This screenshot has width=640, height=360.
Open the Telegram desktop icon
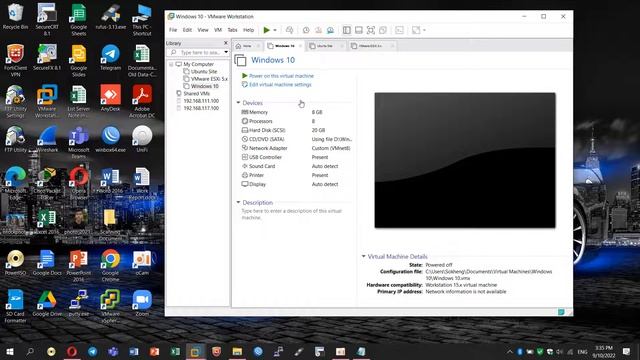click(x=110, y=58)
